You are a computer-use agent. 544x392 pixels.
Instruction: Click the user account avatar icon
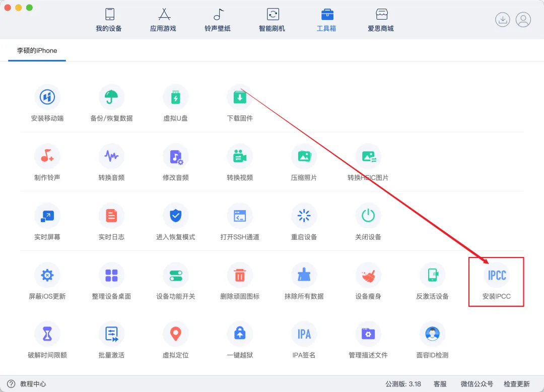click(x=523, y=20)
